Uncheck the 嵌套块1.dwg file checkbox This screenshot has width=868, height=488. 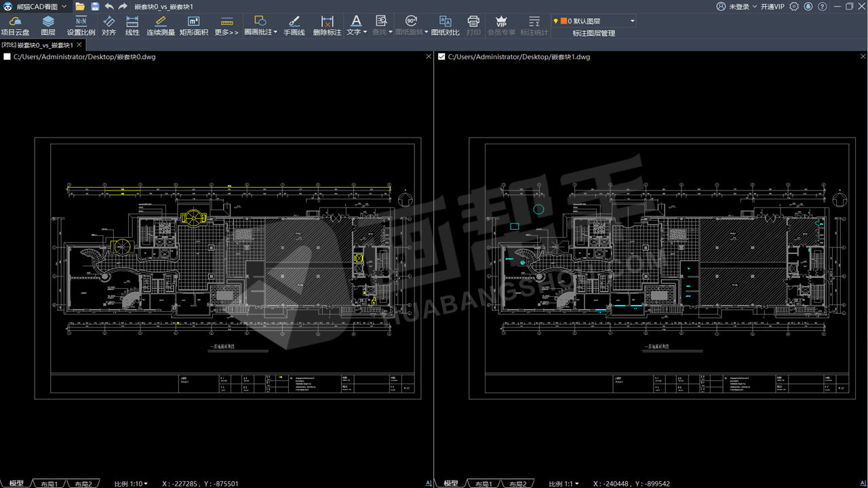point(441,57)
